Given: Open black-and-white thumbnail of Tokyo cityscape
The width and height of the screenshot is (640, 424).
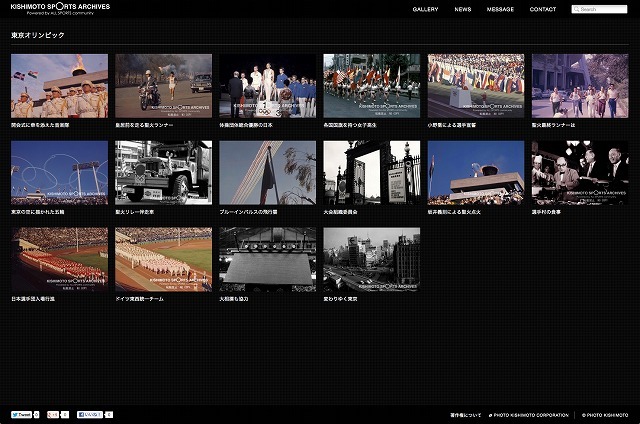Looking at the screenshot, I should 371,260.
